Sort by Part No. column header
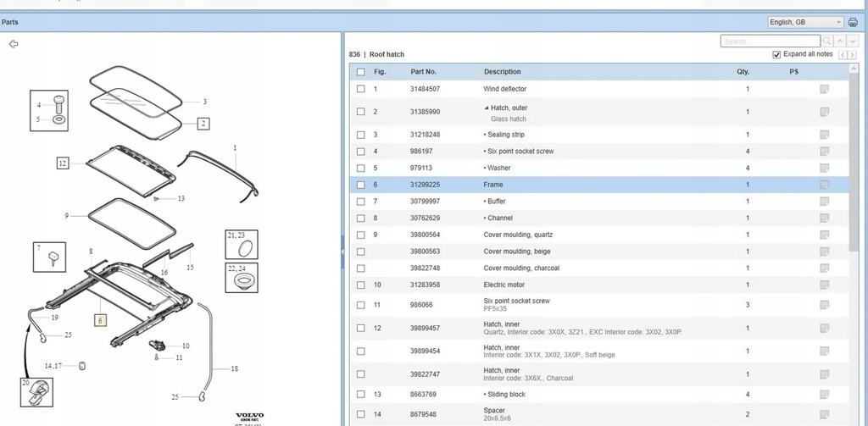This screenshot has width=868, height=426. coord(423,72)
